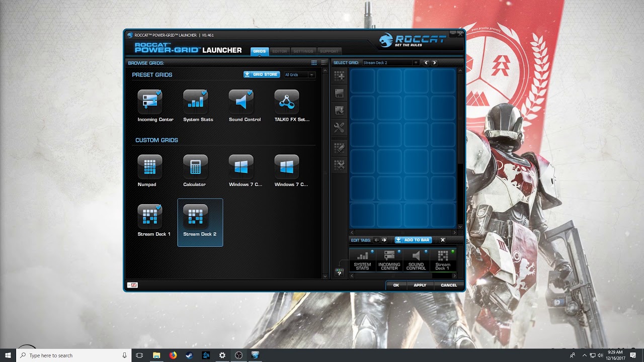Screen dimensions: 644x362
Task: Click the delete grid X icon
Action: [340, 164]
